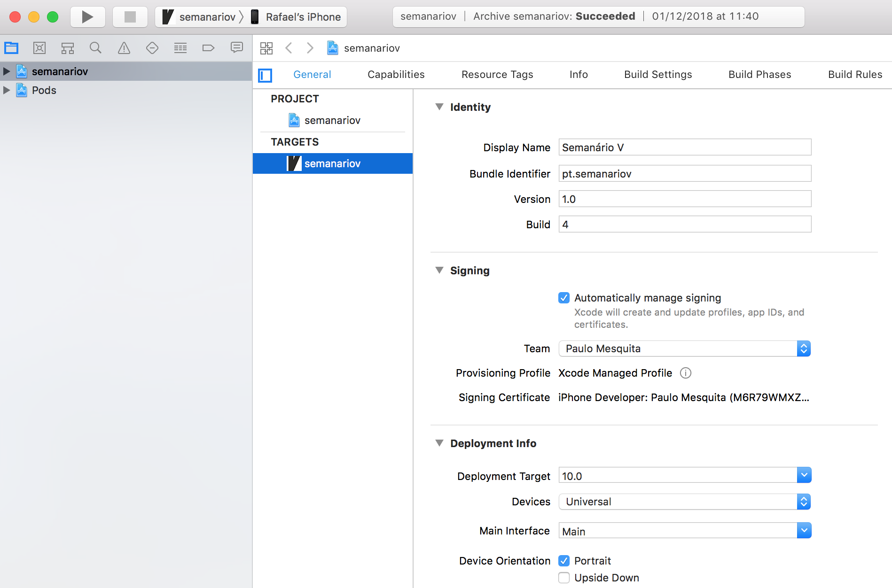Open the Project navigator folder icon
This screenshot has height=588, width=892.
point(11,48)
